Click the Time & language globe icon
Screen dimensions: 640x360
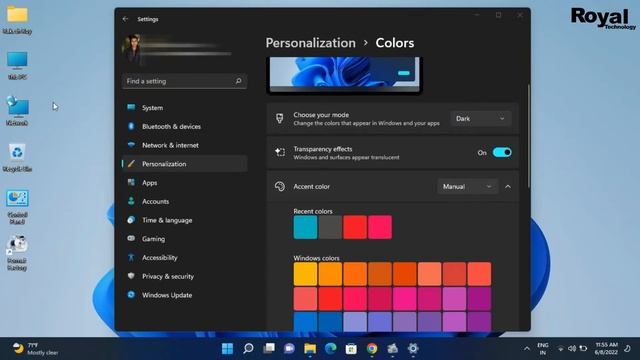131,220
